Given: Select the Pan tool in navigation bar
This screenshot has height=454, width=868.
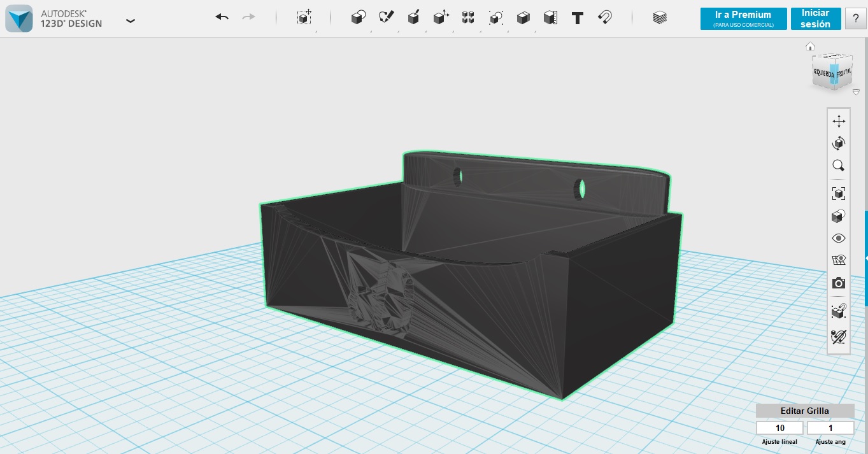Looking at the screenshot, I should (x=839, y=121).
